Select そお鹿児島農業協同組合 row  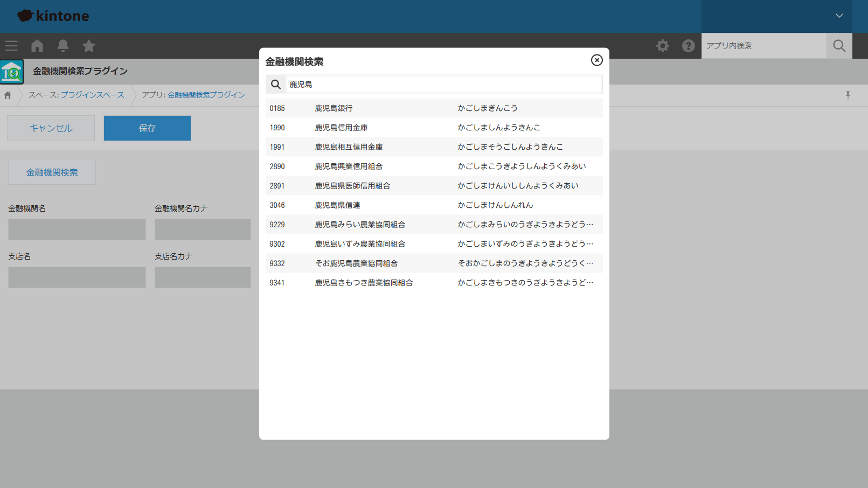[434, 263]
